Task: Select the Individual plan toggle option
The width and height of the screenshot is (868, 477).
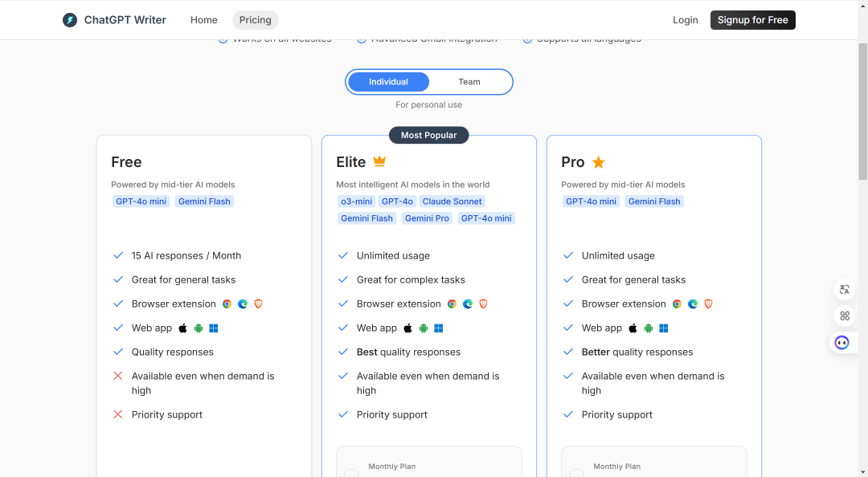Action: 389,82
